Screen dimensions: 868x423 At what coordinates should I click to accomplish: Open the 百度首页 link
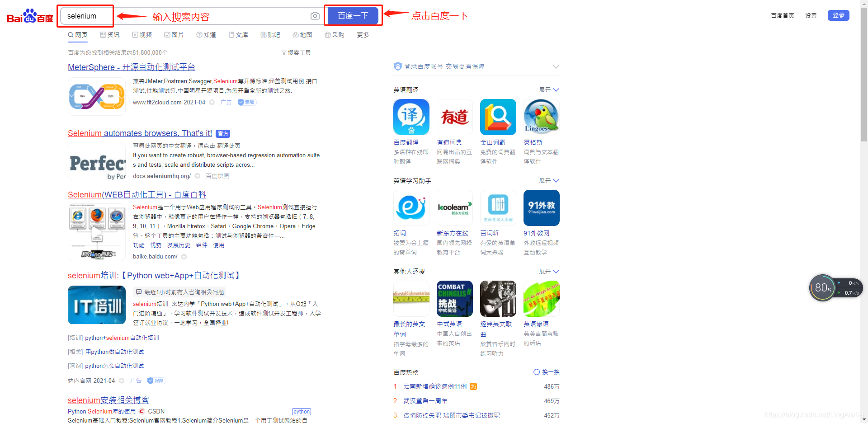(783, 15)
